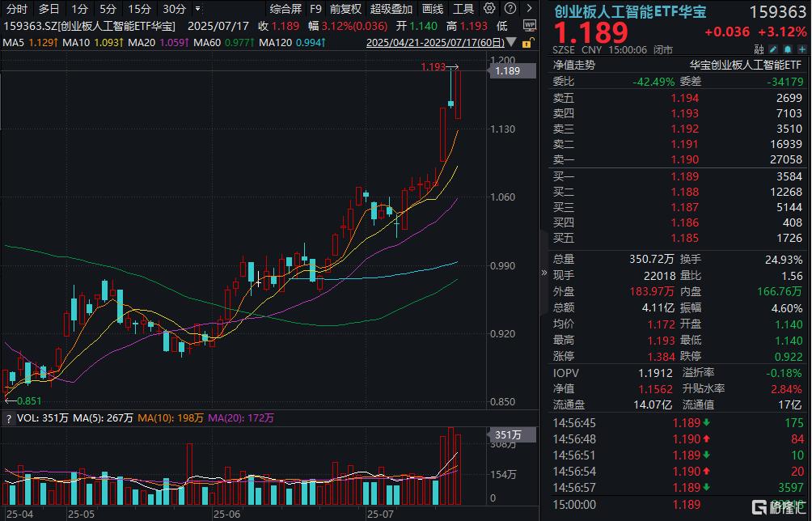Select the 1分 one-minute period tab

coord(79,9)
